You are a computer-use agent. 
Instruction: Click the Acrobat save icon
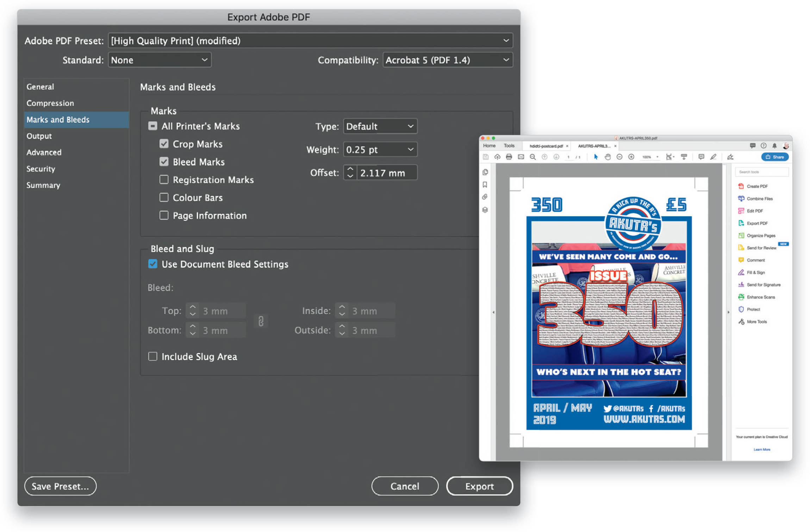click(486, 157)
